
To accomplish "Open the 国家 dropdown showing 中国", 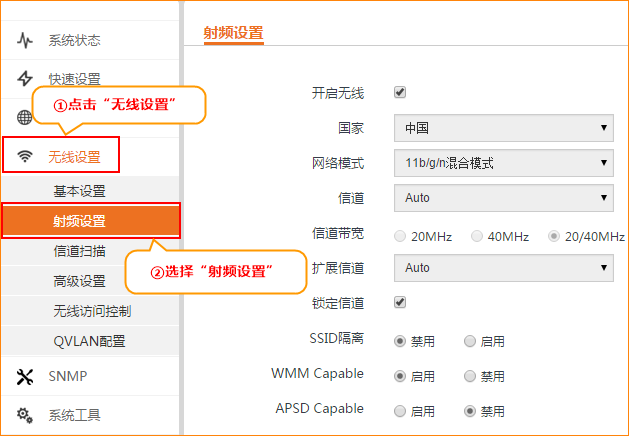I will [x=503, y=128].
